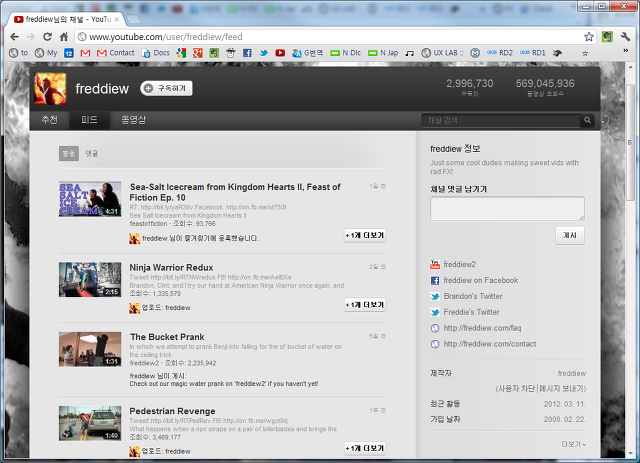
Task: Open the Google Plus bookmark icon
Action: (198, 53)
